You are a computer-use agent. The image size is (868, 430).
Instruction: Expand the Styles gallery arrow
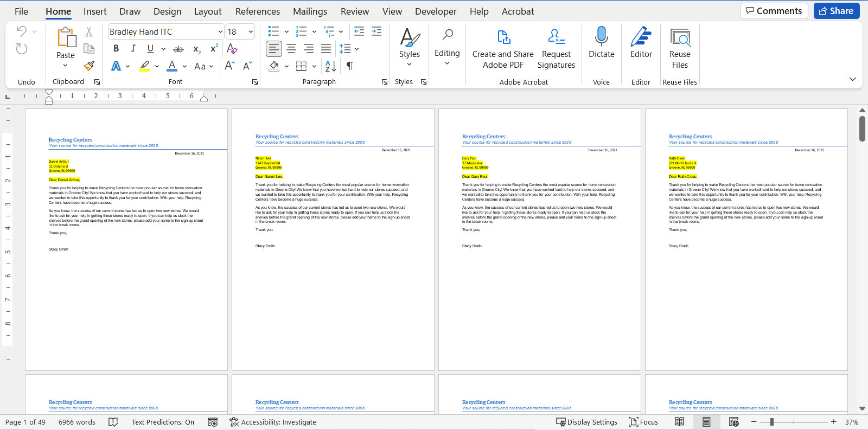click(410, 64)
